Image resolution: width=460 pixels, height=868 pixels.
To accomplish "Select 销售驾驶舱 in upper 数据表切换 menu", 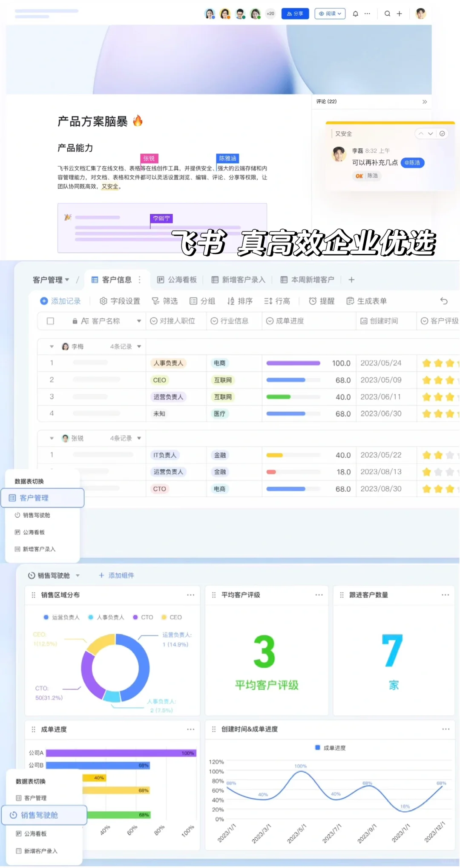I will click(32, 515).
